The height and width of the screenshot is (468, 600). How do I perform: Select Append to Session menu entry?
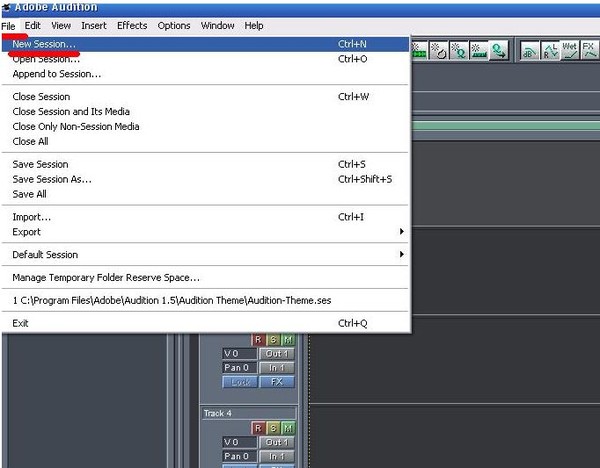206,74
